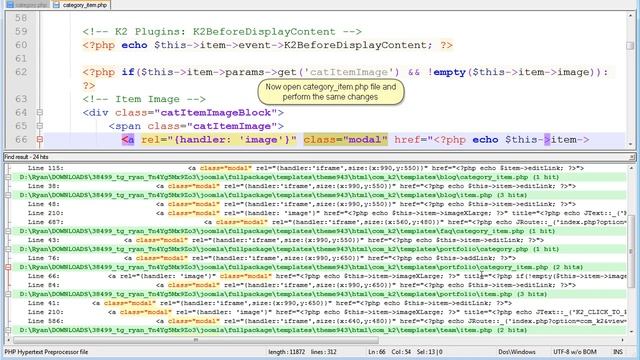The width and height of the screenshot is (640, 360).
Task: Collapse the portfolio\item.php (3 hits) result group
Action: 8,294
